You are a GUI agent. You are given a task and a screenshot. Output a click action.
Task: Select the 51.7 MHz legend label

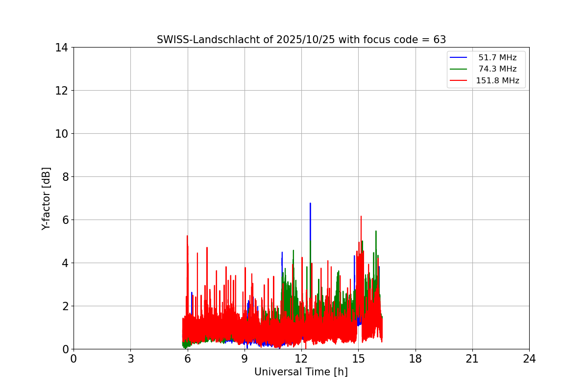click(x=497, y=58)
